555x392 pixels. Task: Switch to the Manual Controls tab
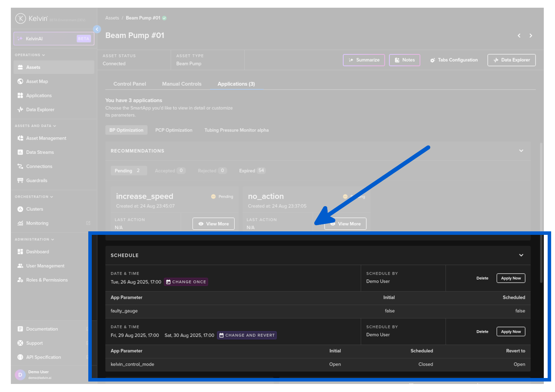point(182,84)
